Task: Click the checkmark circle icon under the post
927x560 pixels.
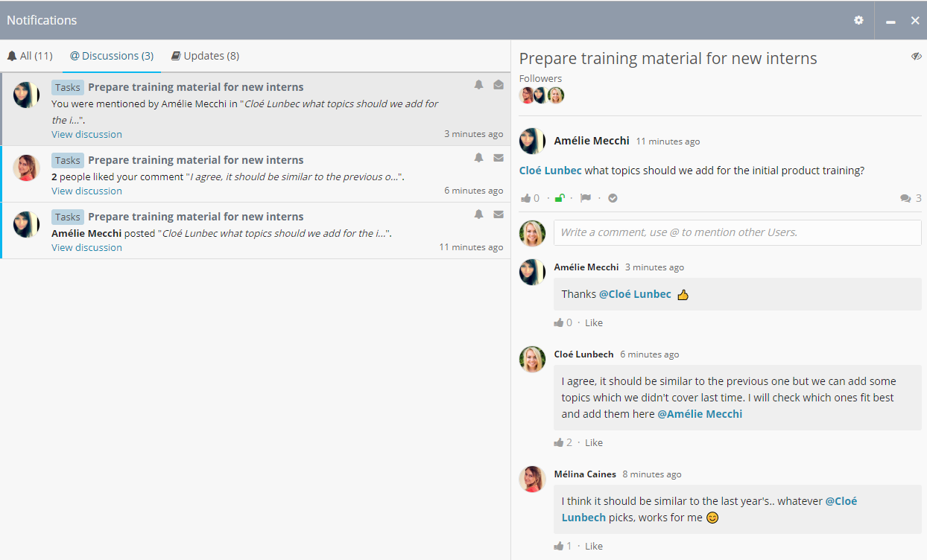Action: click(613, 198)
